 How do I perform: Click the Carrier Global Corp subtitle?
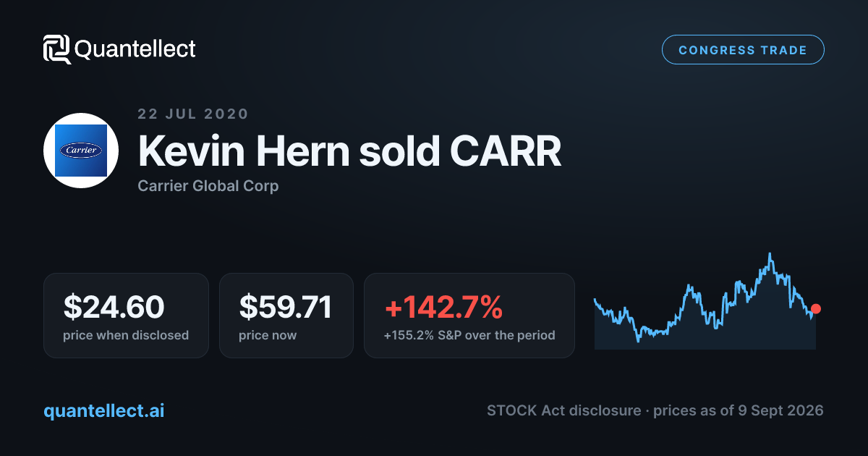[x=208, y=186]
